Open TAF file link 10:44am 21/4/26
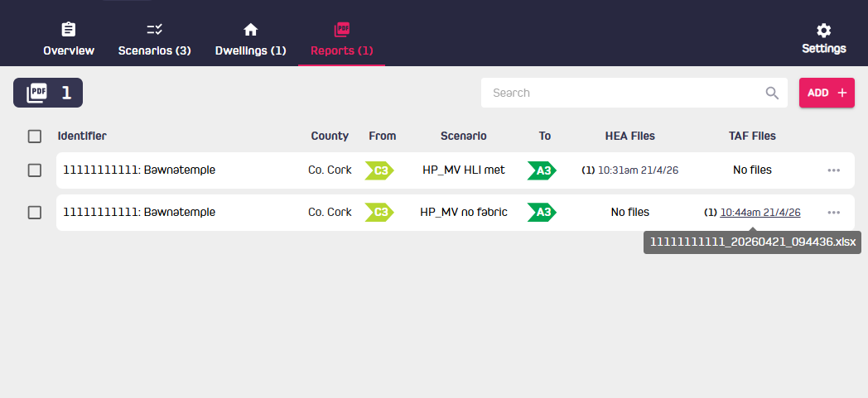868x398 pixels. (760, 213)
